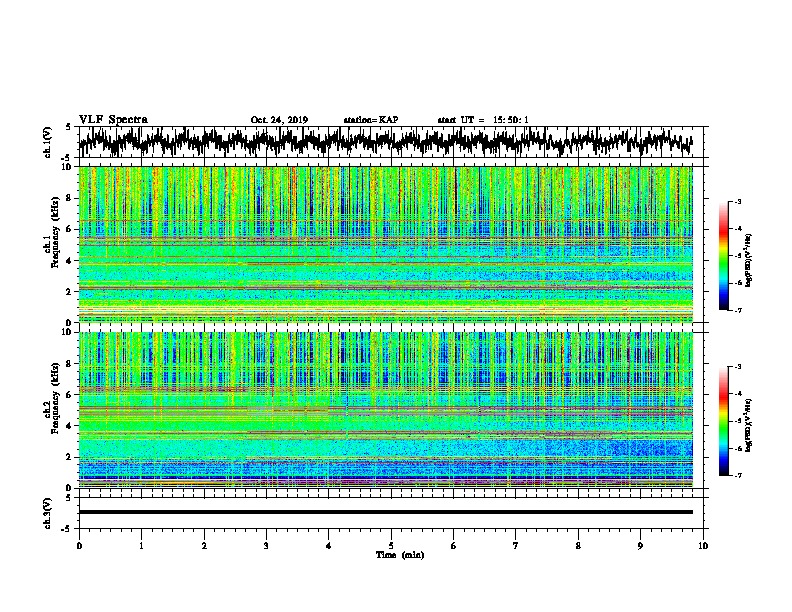Click inside the ch.2 spectrogram panel
This screenshot has width=792, height=612.
pos(386,410)
